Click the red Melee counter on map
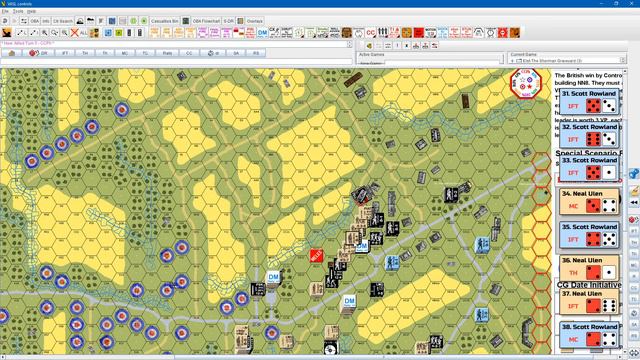This screenshot has width=640, height=360. click(x=317, y=256)
